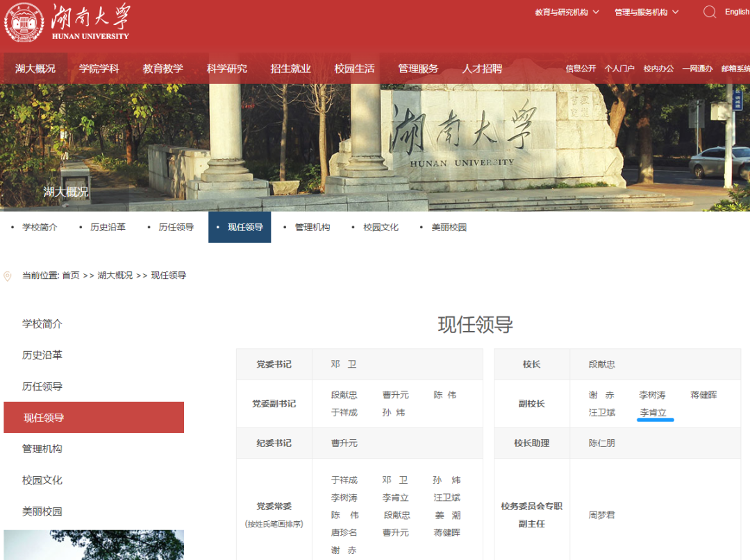Open the 科学研究 main menu
The image size is (750, 560).
[226, 68]
